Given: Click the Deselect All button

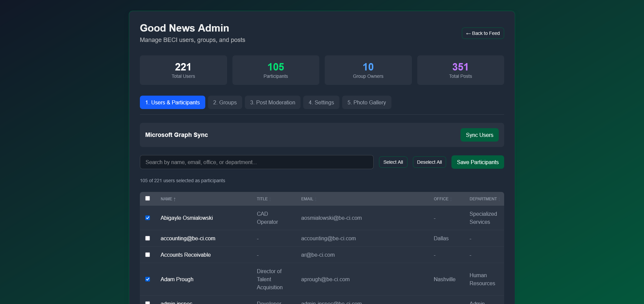Looking at the screenshot, I should coord(429,162).
